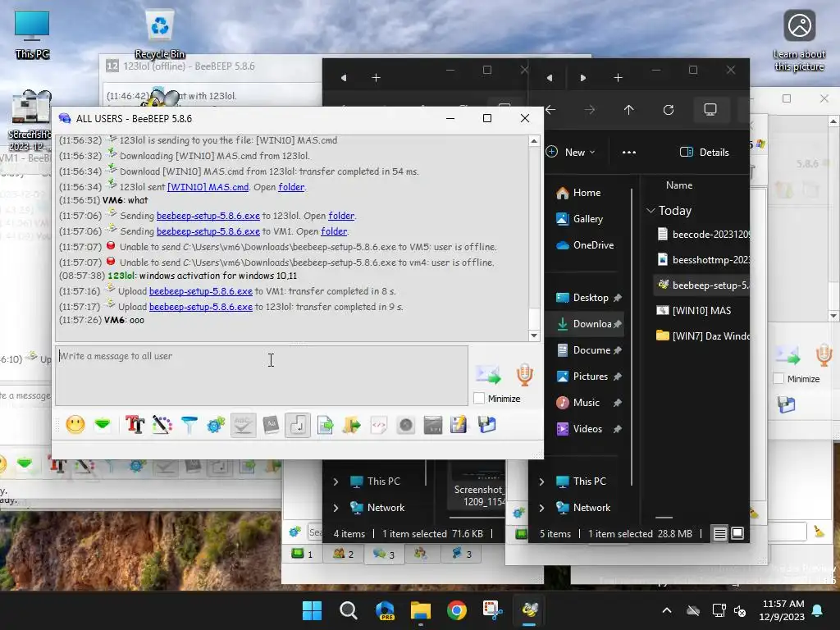Click the code snippet </> page icon
Image resolution: width=840 pixels, height=630 pixels.
pyautogui.click(x=379, y=425)
